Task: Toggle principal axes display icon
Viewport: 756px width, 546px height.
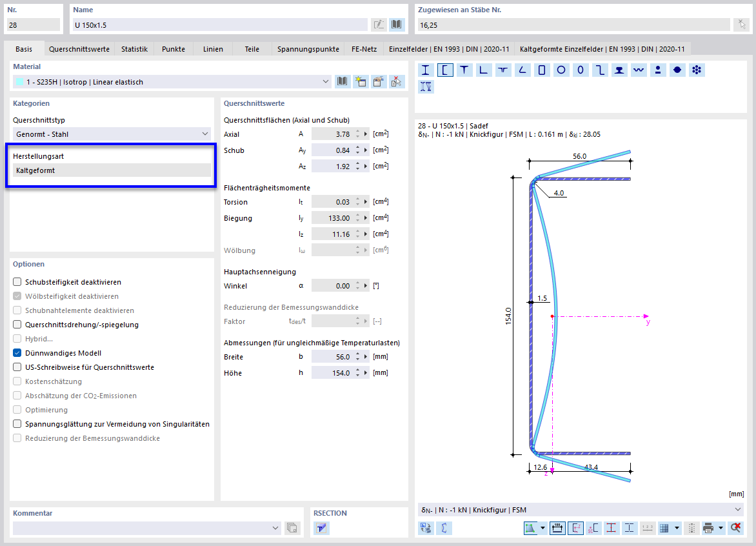Action: (575, 528)
